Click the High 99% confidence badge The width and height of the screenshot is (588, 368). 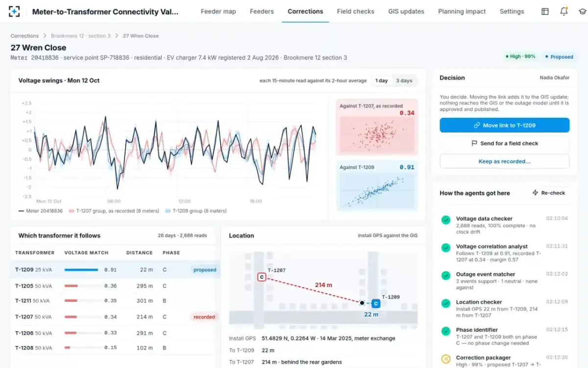(x=520, y=56)
